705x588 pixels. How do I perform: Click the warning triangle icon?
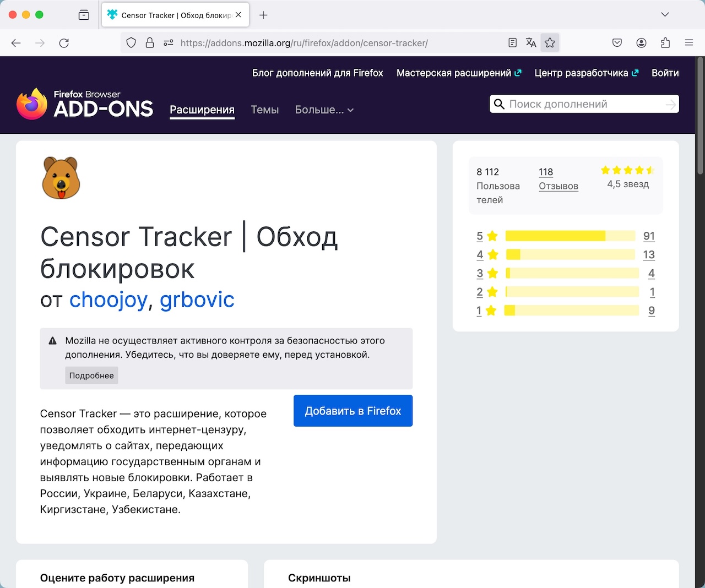53,341
